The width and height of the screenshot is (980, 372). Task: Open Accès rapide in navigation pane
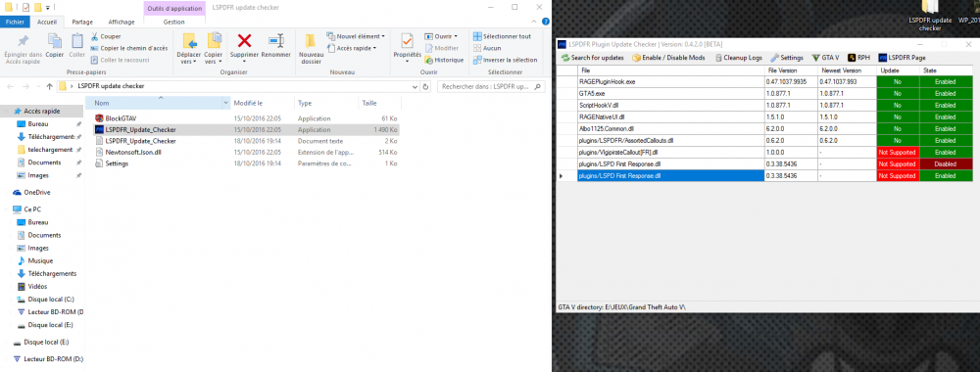(41, 111)
